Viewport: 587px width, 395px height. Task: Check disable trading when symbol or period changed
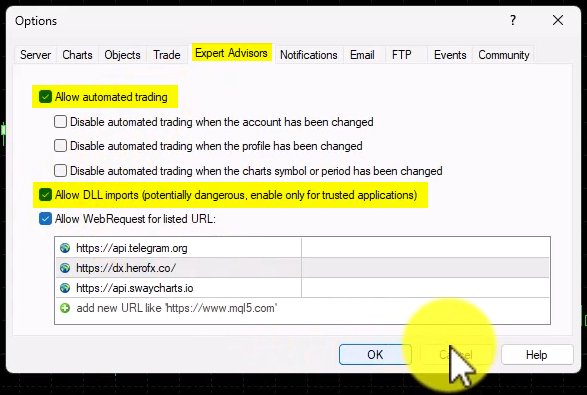[60, 171]
